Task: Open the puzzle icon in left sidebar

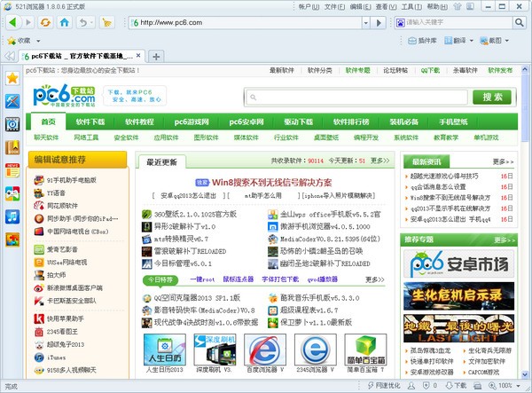Action: pyautogui.click(x=12, y=240)
